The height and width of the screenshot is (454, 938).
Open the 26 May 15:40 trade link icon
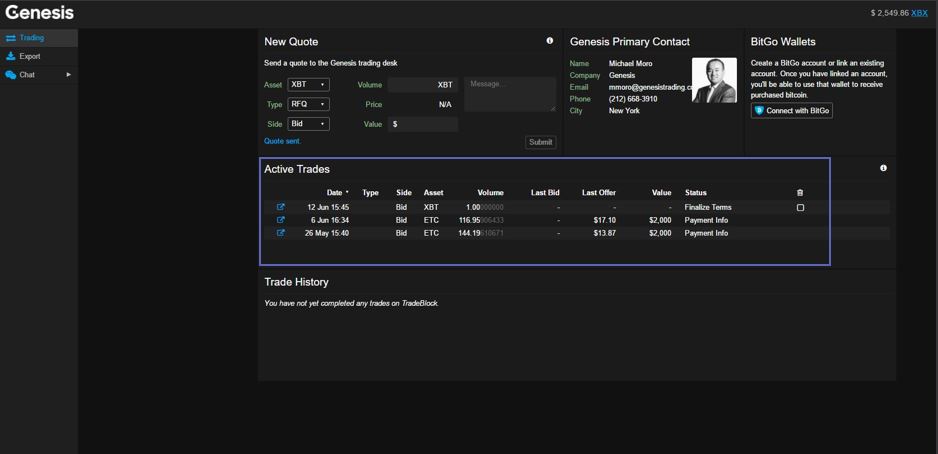point(281,233)
